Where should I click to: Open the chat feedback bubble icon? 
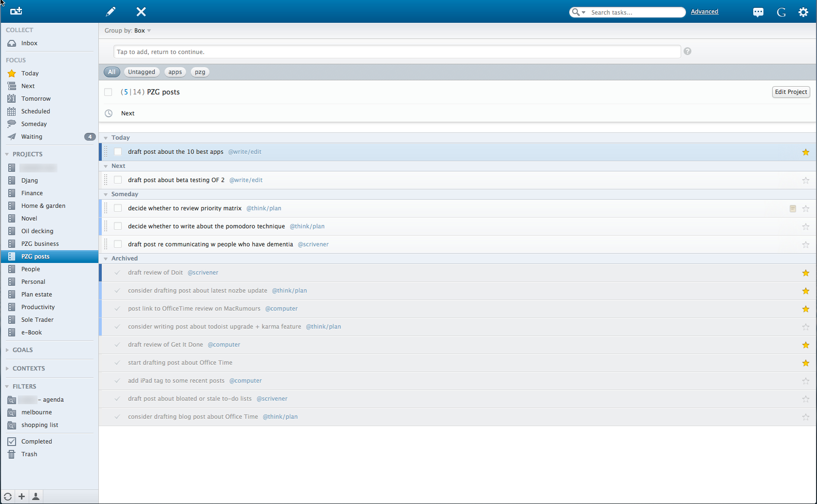758,13
